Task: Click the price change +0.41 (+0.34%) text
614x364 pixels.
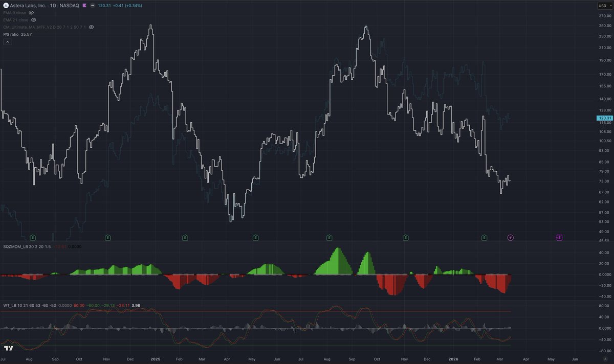Action: [x=128, y=5]
